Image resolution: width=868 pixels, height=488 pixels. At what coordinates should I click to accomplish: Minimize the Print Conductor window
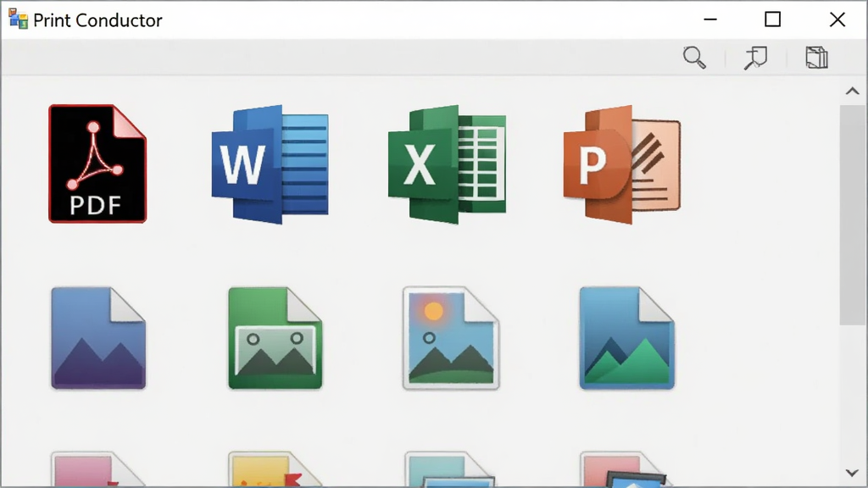click(710, 19)
